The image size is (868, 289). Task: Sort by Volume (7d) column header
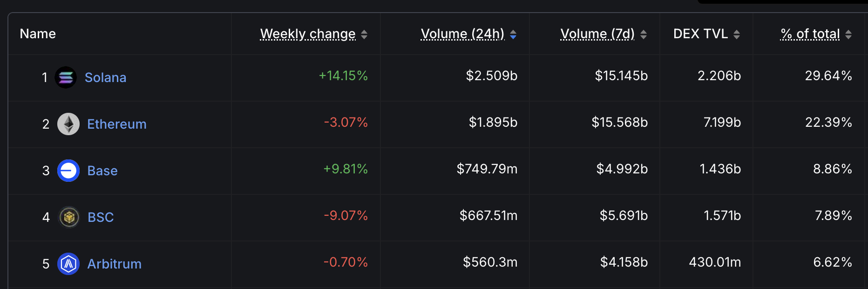point(597,34)
